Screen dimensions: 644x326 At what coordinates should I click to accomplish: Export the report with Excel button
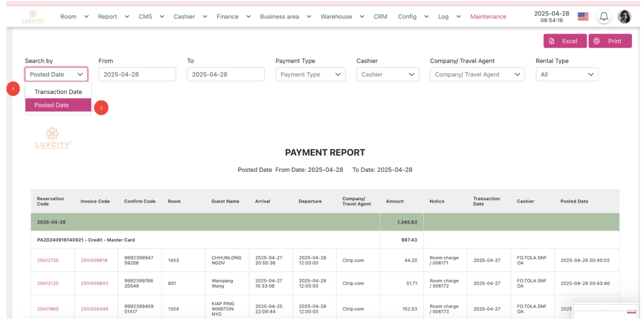click(565, 41)
